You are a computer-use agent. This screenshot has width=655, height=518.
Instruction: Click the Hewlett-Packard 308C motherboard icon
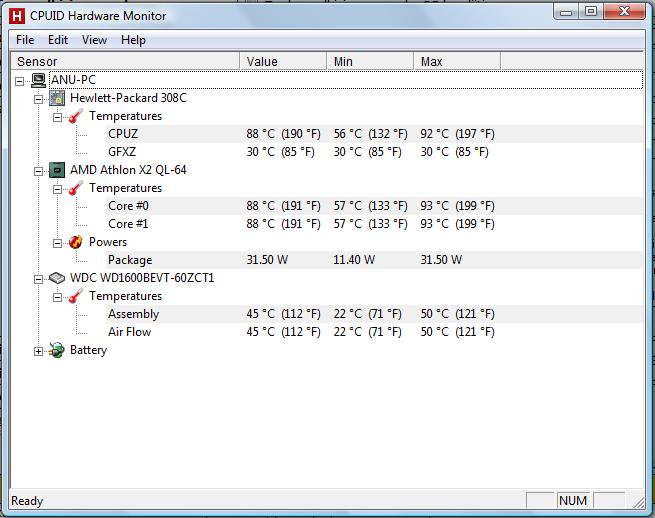tap(57, 98)
